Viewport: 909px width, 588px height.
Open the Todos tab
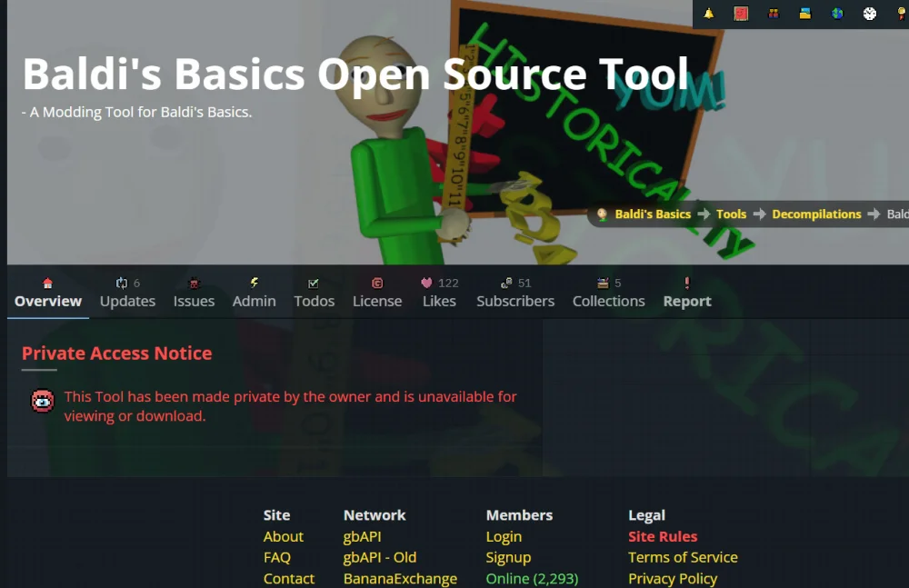point(315,301)
